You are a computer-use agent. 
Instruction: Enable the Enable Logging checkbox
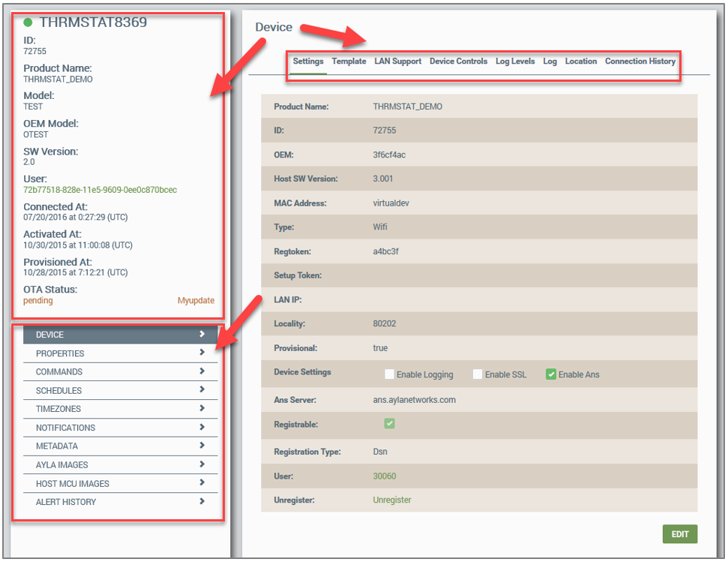pyautogui.click(x=389, y=374)
